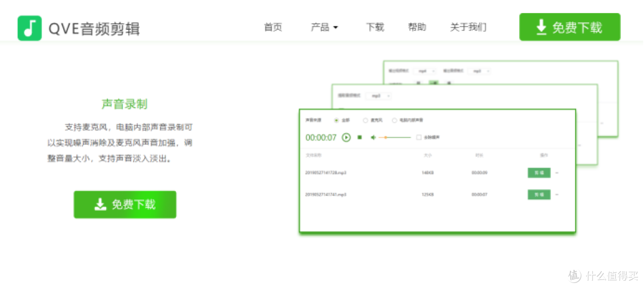The width and height of the screenshot is (644, 289).
Task: Click the 声音录制 heading
Action: coord(125,104)
